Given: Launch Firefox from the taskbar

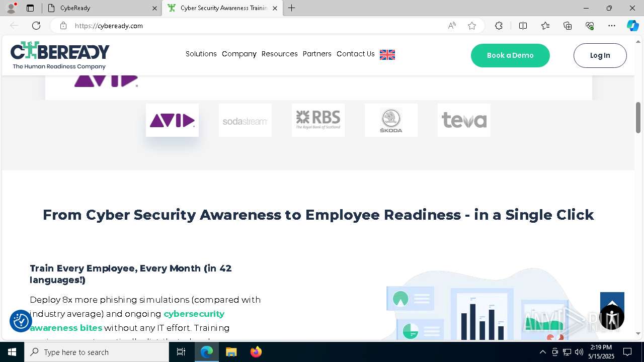Looking at the screenshot, I should [256, 352].
